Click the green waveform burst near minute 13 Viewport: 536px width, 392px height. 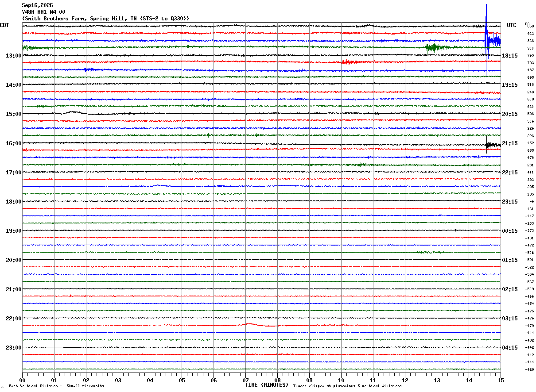[436, 48]
